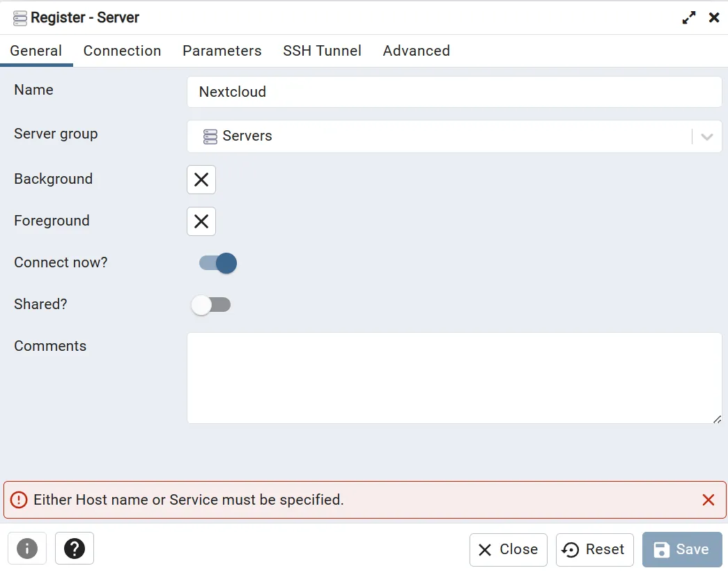The width and height of the screenshot is (728, 575).
Task: Close the dialog using the title bar X
Action: tap(713, 18)
